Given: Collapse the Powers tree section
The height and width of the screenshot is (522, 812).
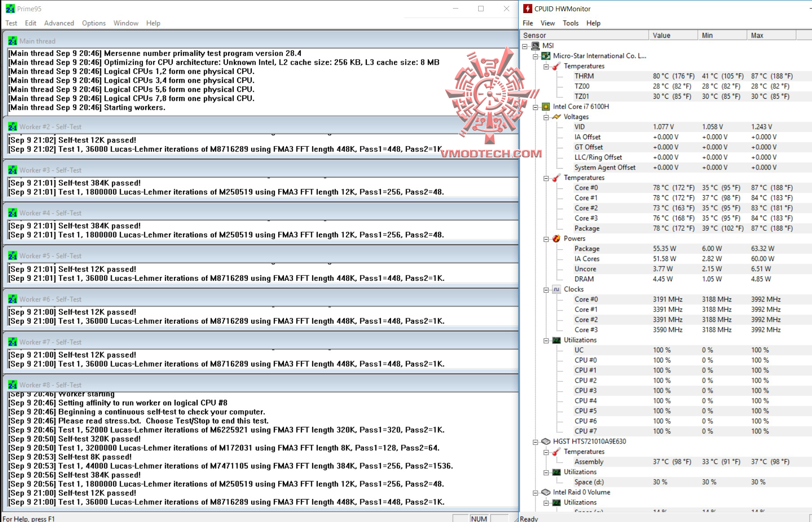Looking at the screenshot, I should tap(546, 239).
